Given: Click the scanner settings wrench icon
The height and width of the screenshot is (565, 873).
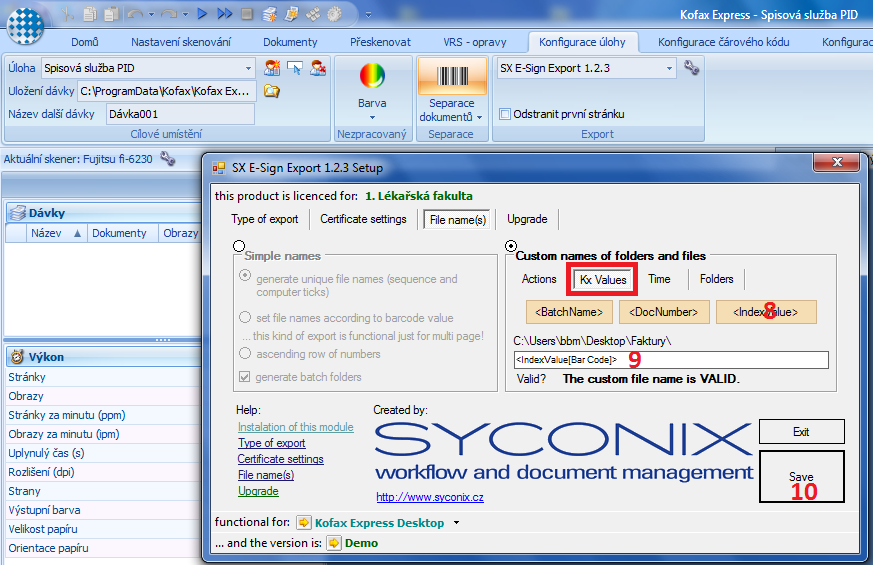Looking at the screenshot, I should click(x=168, y=159).
